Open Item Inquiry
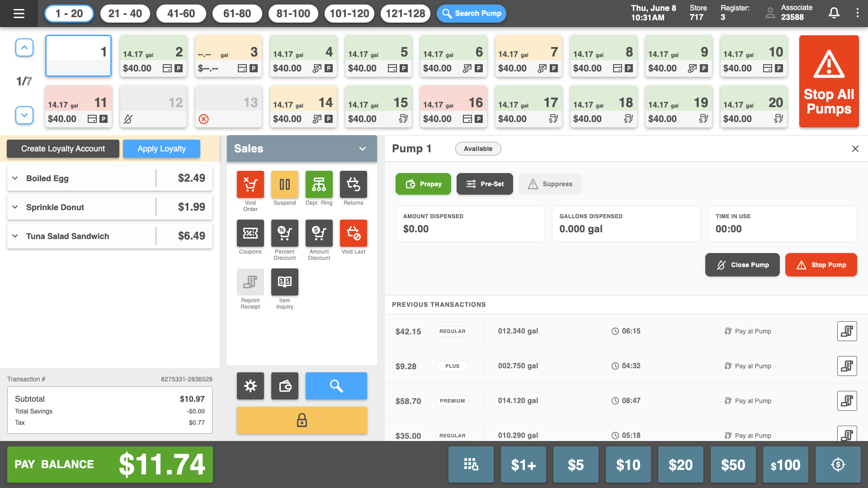The image size is (868, 488). (284, 282)
